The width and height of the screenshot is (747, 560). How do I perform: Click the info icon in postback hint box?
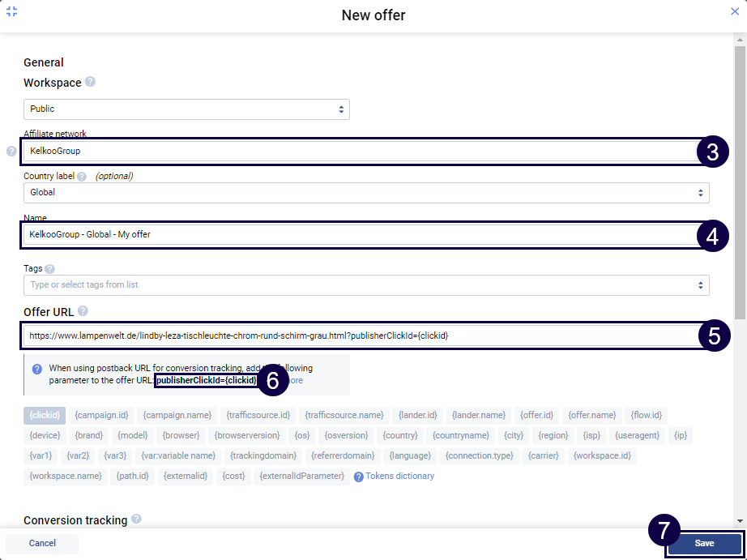click(37, 369)
